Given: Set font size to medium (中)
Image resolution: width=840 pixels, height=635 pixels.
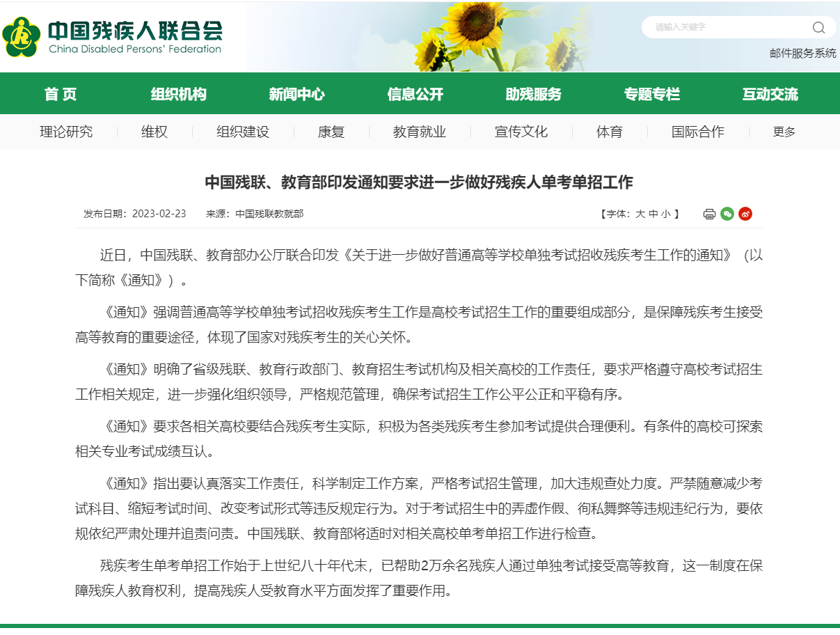Looking at the screenshot, I should pyautogui.click(x=653, y=214).
